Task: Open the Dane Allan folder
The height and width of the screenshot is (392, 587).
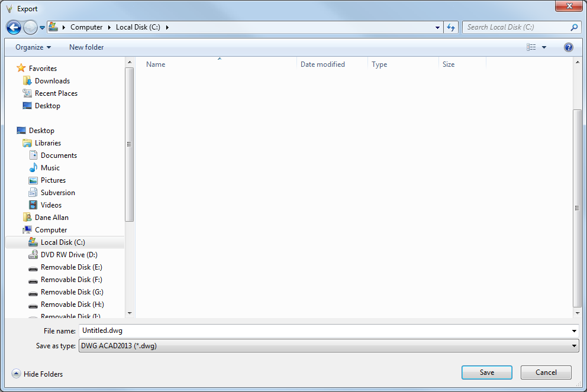Action: (x=51, y=218)
